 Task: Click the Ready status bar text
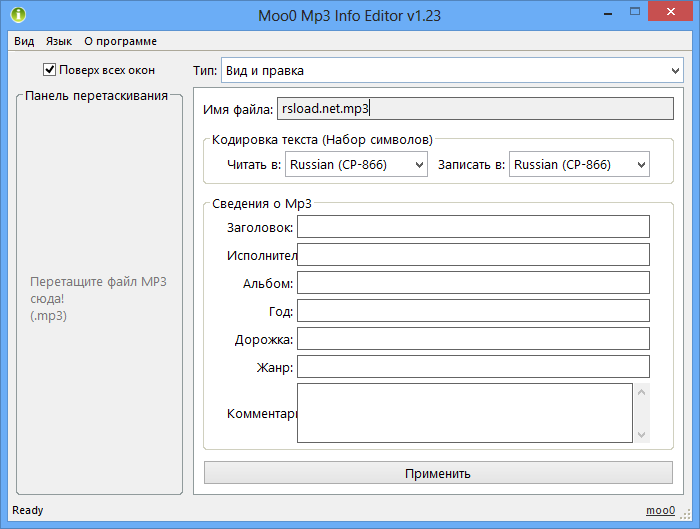click(x=28, y=510)
